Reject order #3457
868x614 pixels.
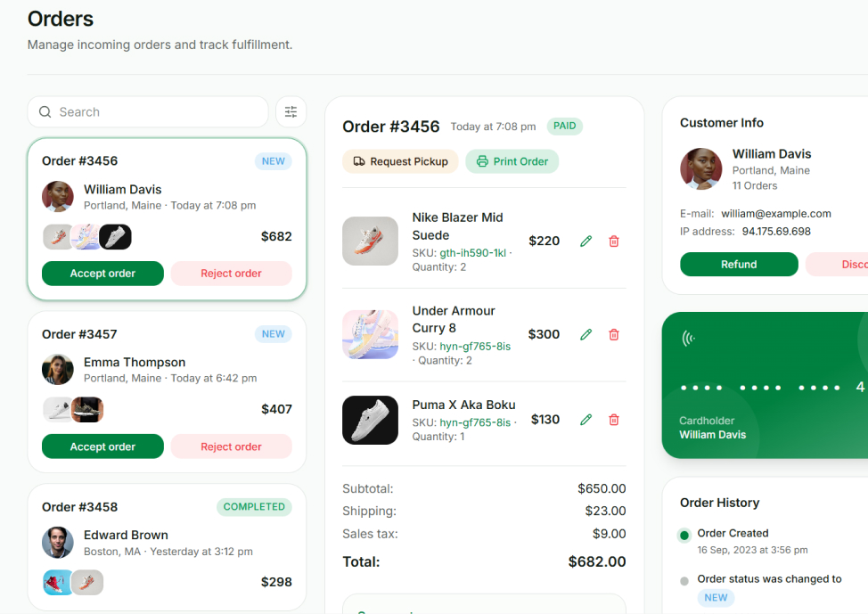pos(231,446)
